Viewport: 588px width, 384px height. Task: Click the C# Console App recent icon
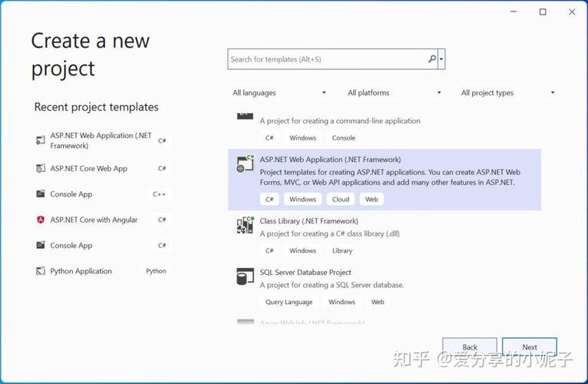coord(41,245)
